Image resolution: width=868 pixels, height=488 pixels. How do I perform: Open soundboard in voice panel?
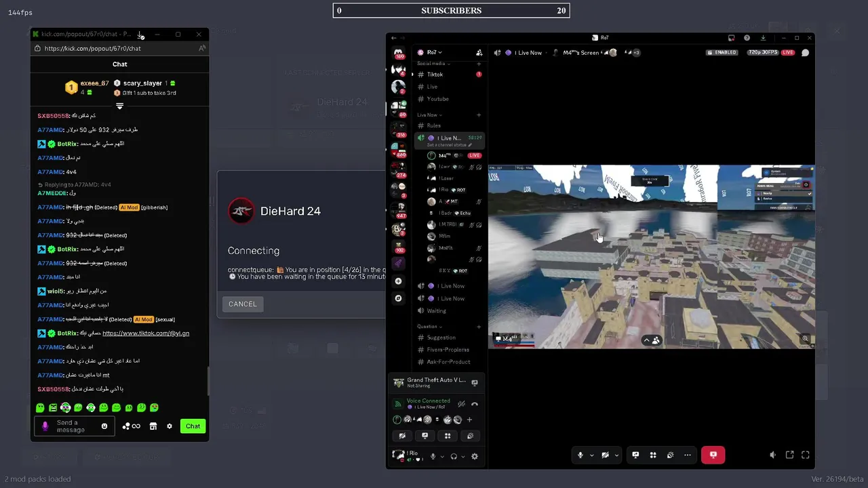[470, 436]
